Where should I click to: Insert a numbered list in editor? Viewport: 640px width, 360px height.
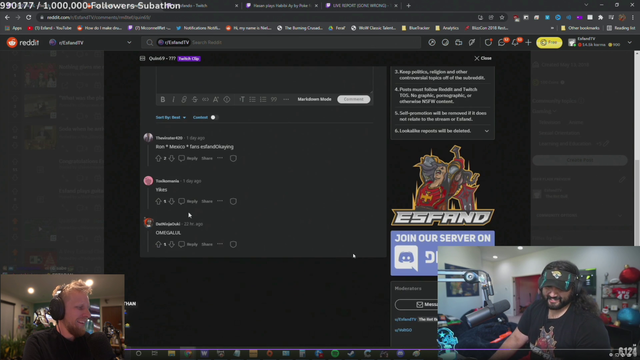click(x=263, y=99)
